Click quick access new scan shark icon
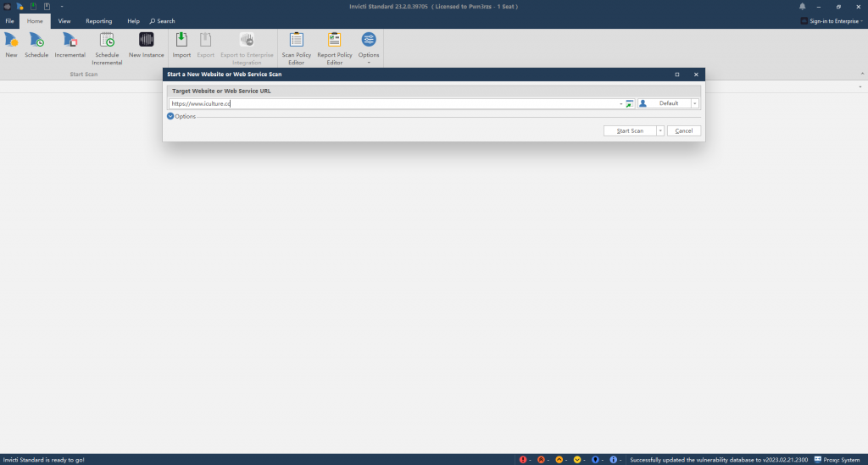The height and width of the screenshot is (465, 868). pos(20,7)
